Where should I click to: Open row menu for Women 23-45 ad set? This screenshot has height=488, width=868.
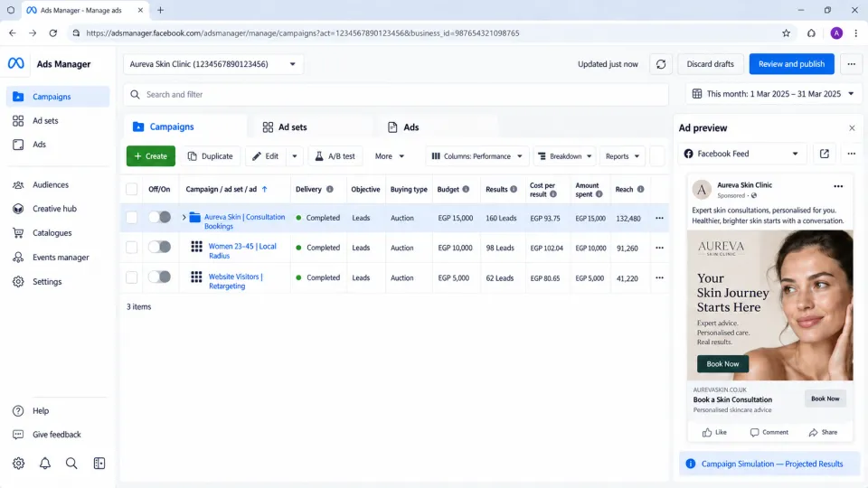(x=659, y=248)
